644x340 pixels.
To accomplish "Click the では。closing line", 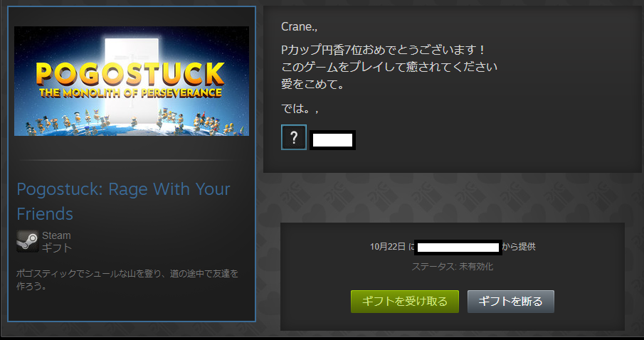I will point(300,108).
